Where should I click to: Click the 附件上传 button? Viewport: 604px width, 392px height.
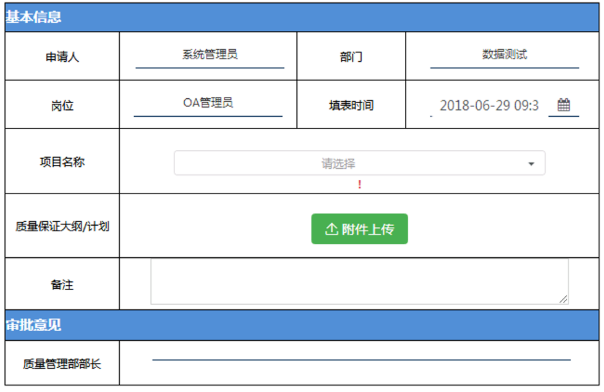359,229
